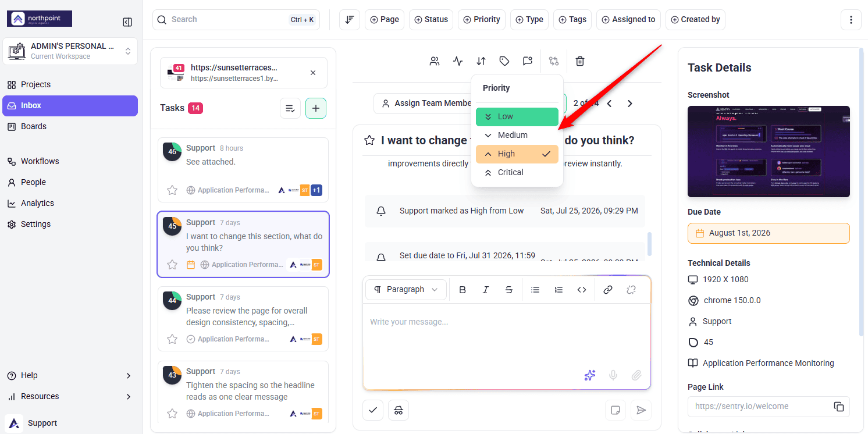Open the Type filter dropdown
This screenshot has width=868, height=434.
click(x=529, y=19)
